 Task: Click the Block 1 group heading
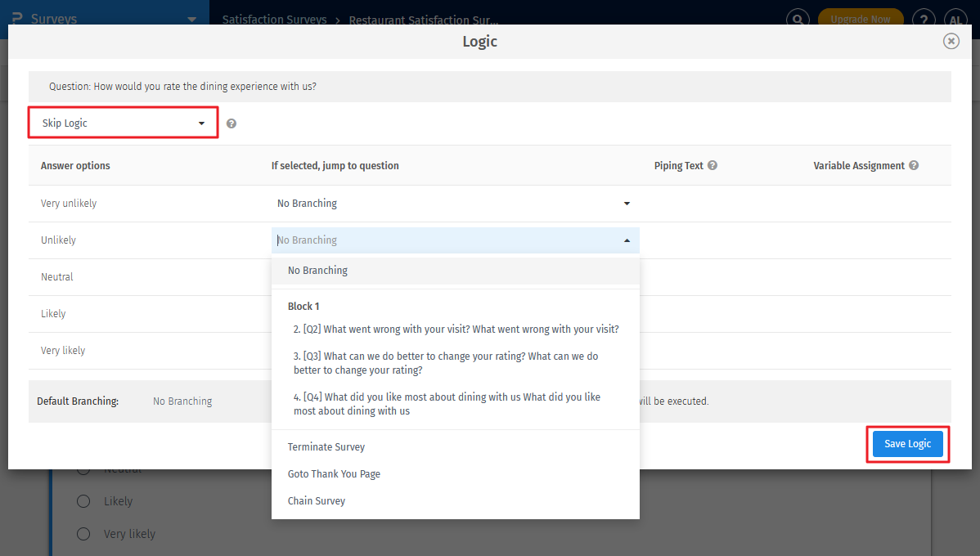(303, 306)
